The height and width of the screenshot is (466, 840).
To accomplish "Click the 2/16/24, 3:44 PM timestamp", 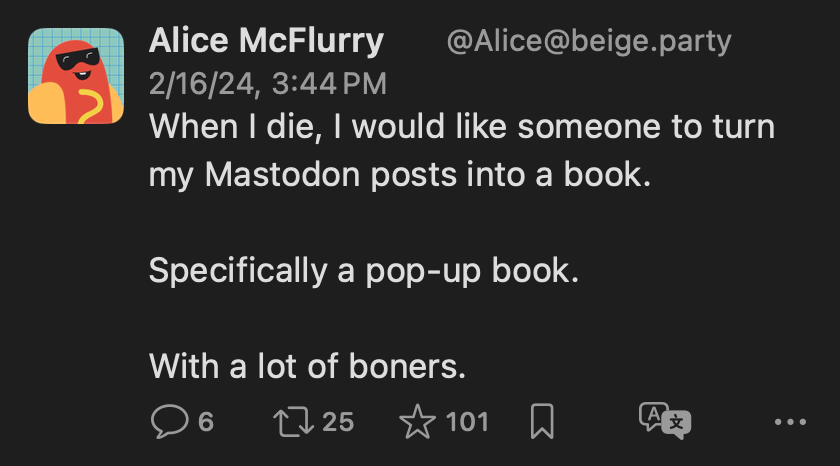I will click(x=267, y=84).
